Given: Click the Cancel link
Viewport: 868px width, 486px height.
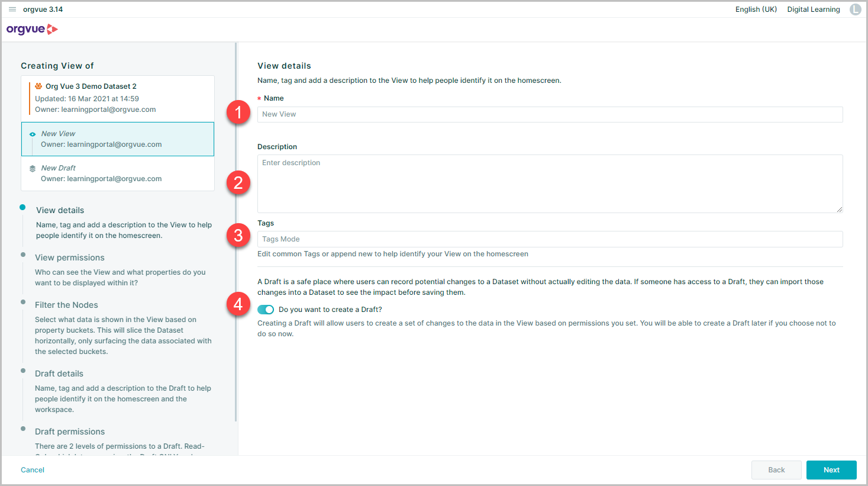Looking at the screenshot, I should (33, 470).
